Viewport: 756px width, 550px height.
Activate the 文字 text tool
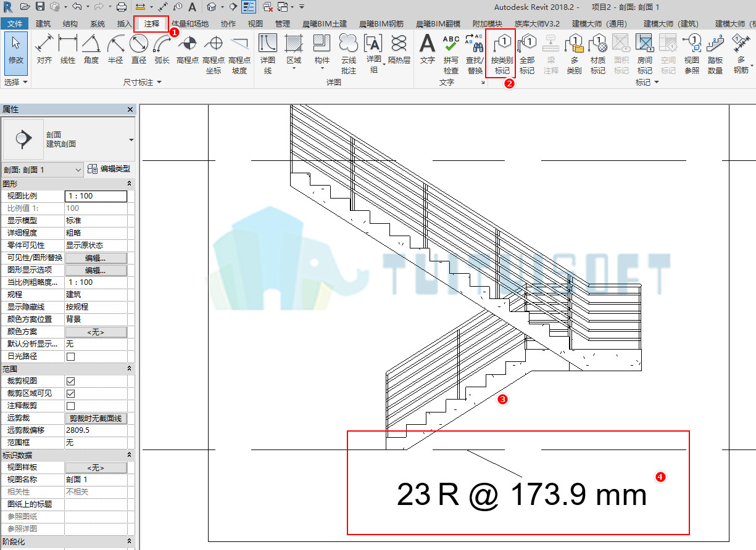click(x=428, y=49)
